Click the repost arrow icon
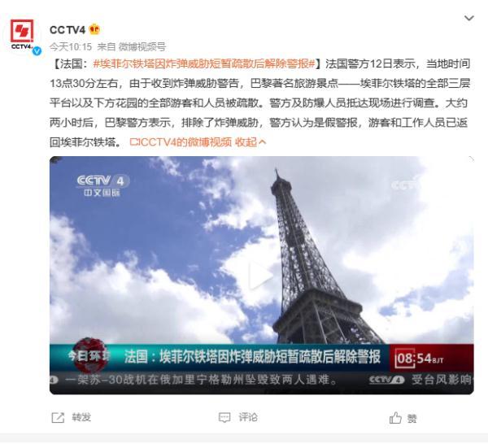488x448 pixels. [x=58, y=417]
